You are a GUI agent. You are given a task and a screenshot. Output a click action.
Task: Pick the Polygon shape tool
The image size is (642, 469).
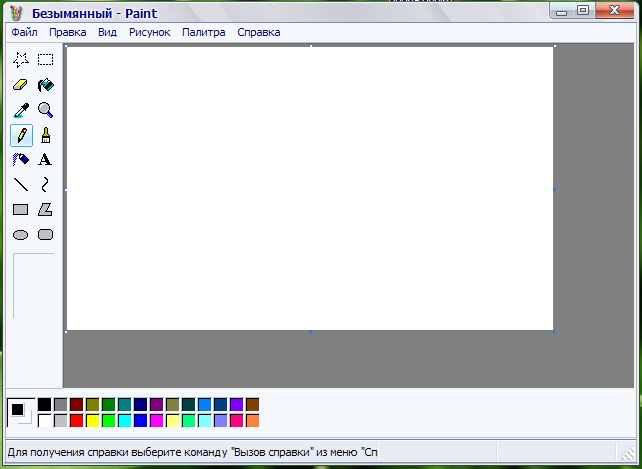pos(45,210)
